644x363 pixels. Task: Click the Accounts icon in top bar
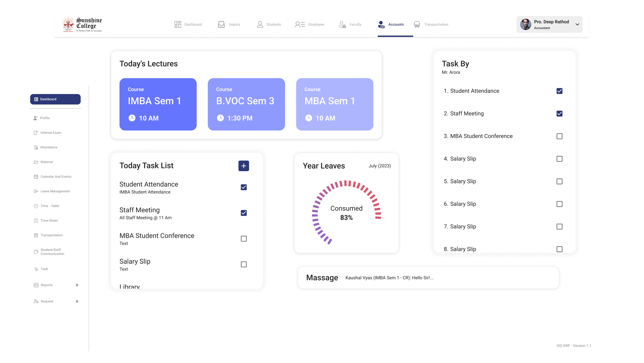(381, 25)
